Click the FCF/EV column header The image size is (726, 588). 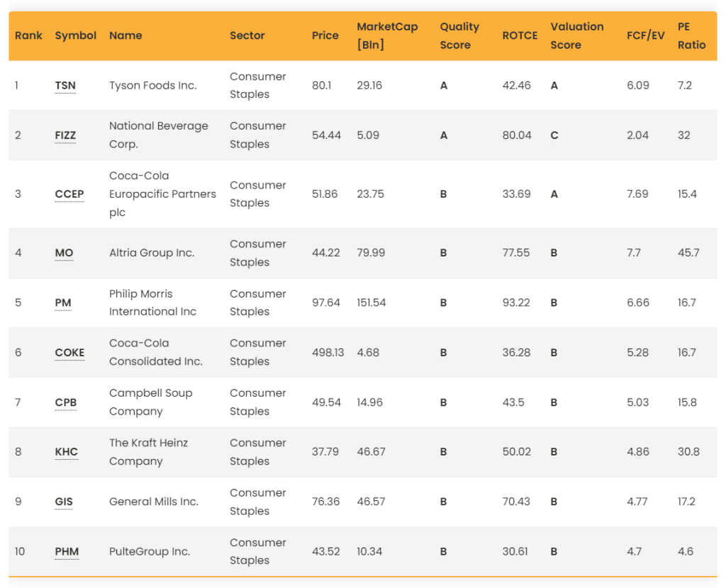[645, 35]
